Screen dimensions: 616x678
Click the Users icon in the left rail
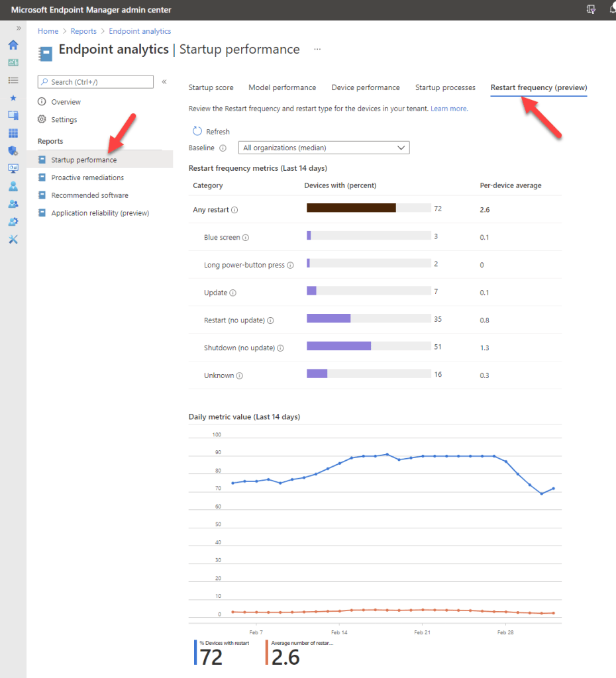[x=13, y=185]
